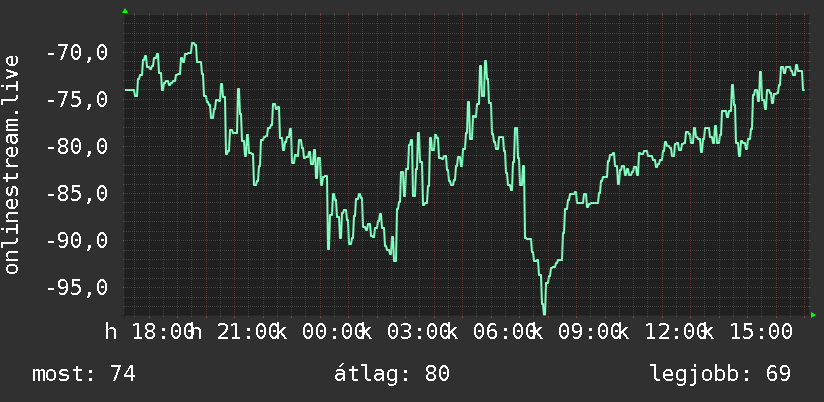Viewport: 824px width, 402px height.
Task: Click the 03:00 time axis label
Action: coord(418,332)
